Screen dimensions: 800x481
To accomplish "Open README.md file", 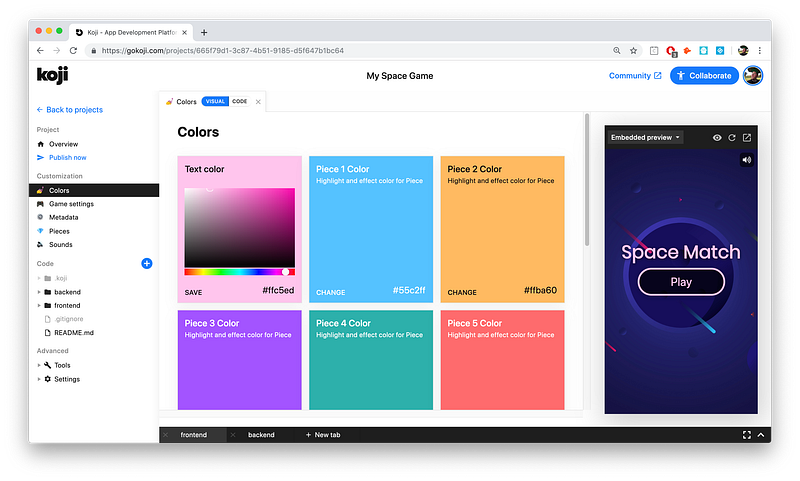I will coord(74,333).
